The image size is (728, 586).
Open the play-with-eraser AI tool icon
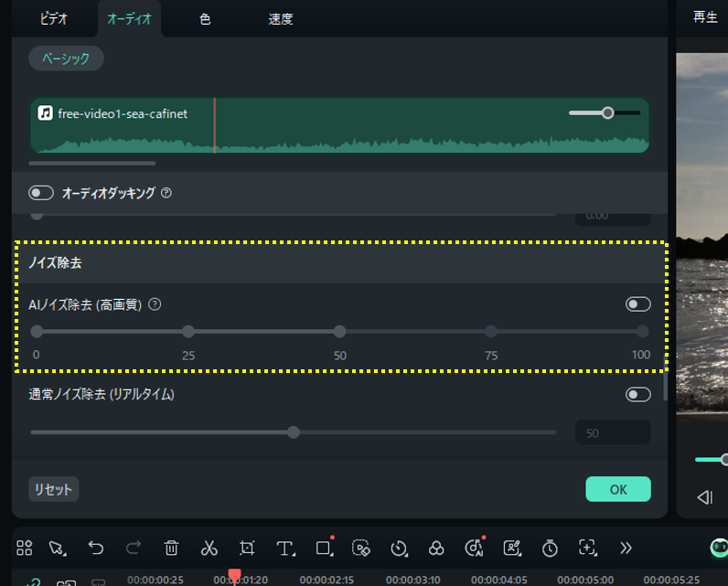pyautogui.click(x=360, y=548)
